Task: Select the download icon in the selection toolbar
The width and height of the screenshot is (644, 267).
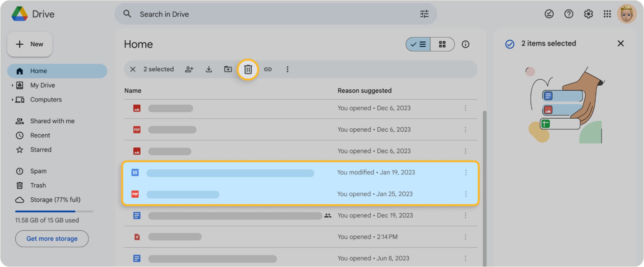Action: (209, 69)
